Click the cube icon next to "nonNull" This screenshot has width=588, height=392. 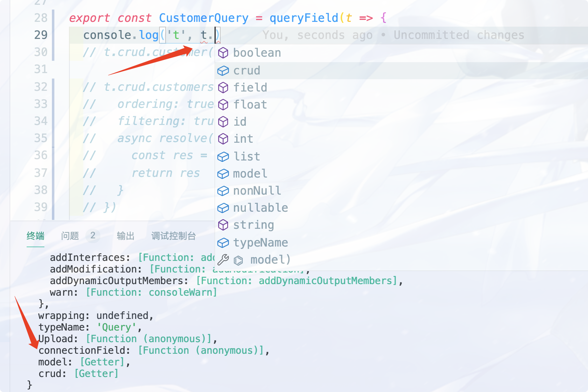point(223,191)
